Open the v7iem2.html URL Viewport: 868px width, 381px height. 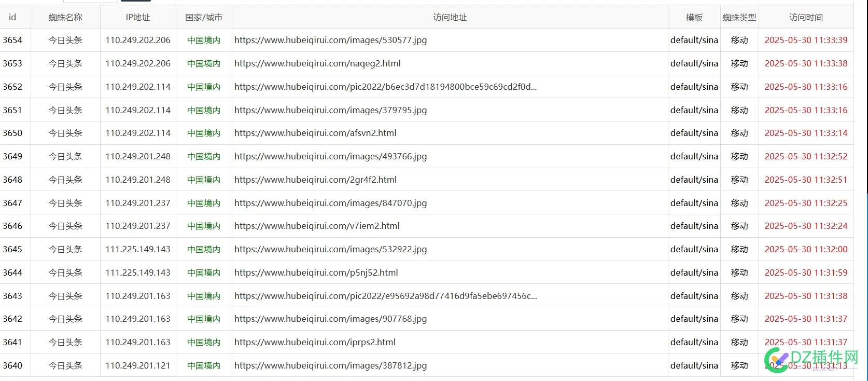pyautogui.click(x=317, y=226)
